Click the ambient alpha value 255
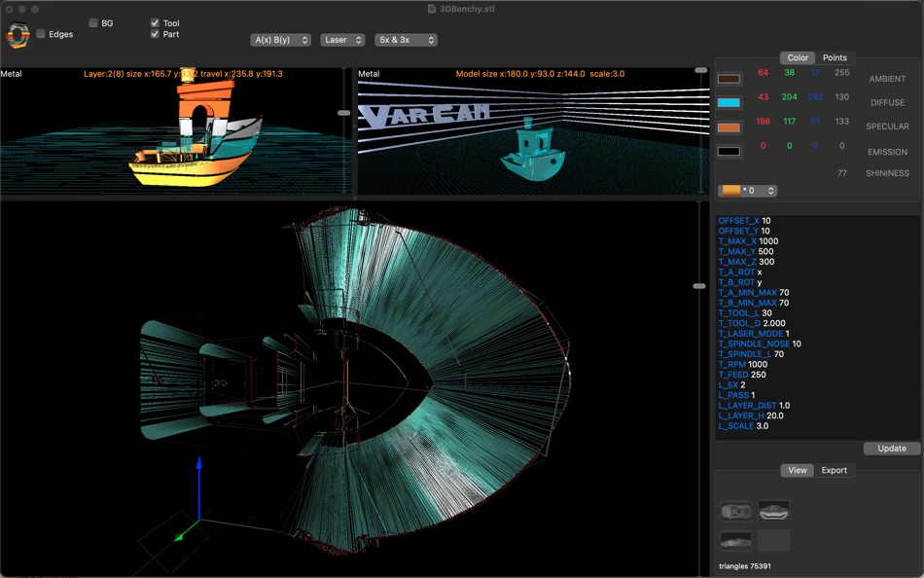924x578 pixels. [x=842, y=73]
